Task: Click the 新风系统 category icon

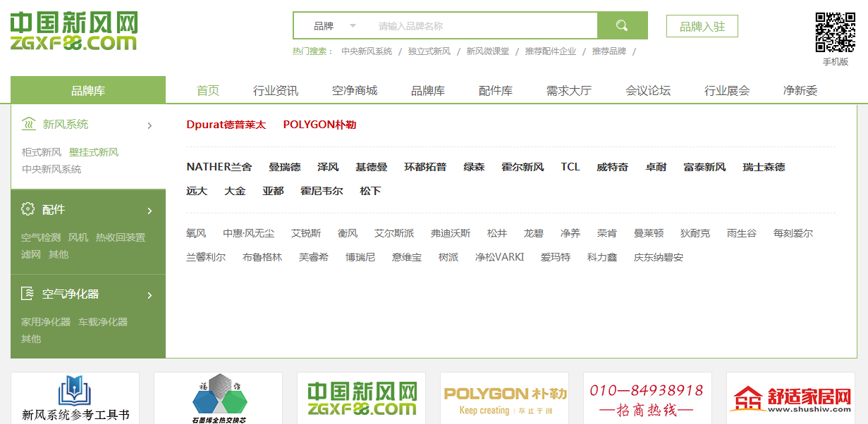Action: pyautogui.click(x=29, y=124)
